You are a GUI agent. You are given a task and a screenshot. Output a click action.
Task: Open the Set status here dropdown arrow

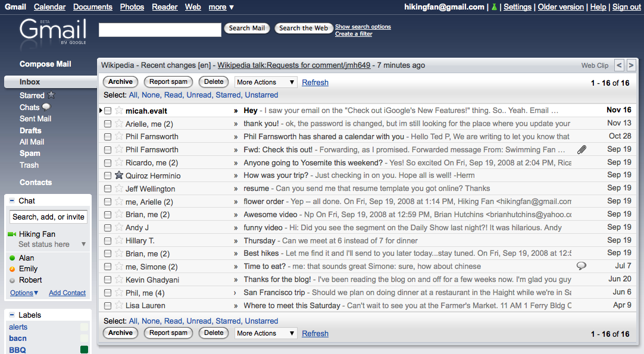[x=83, y=245]
